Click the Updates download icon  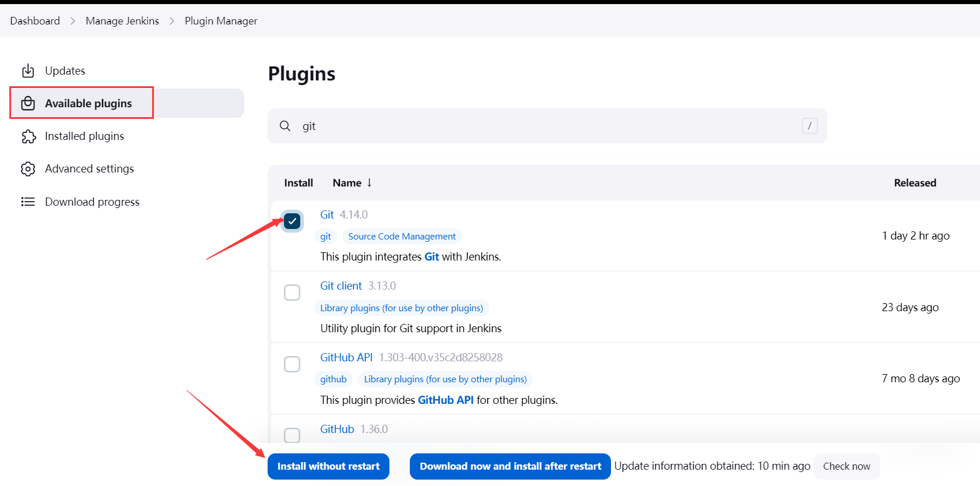(x=28, y=71)
